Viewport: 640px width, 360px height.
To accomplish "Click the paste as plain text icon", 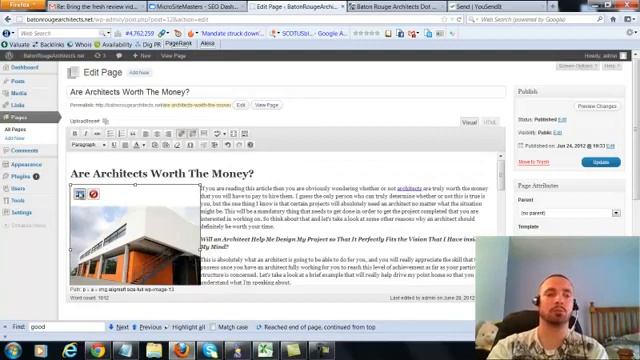I will [x=155, y=145].
